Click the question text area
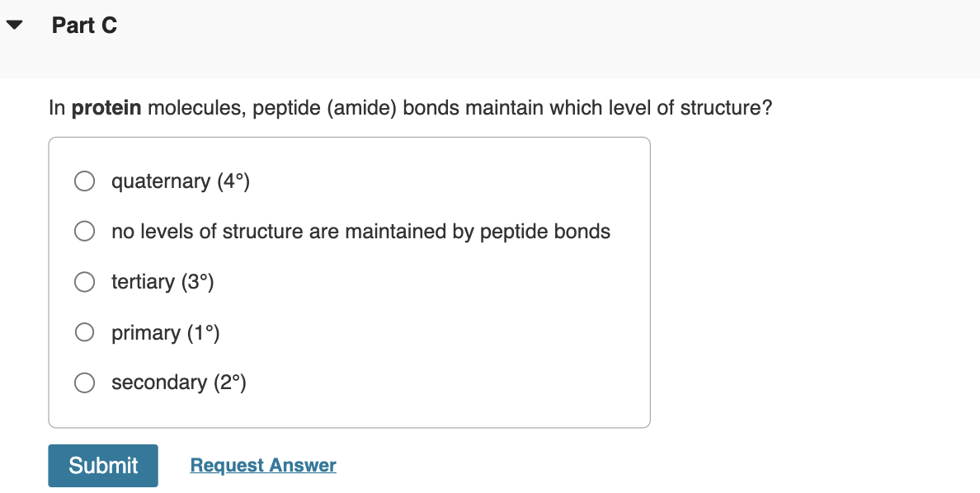980x493 pixels. tap(410, 107)
